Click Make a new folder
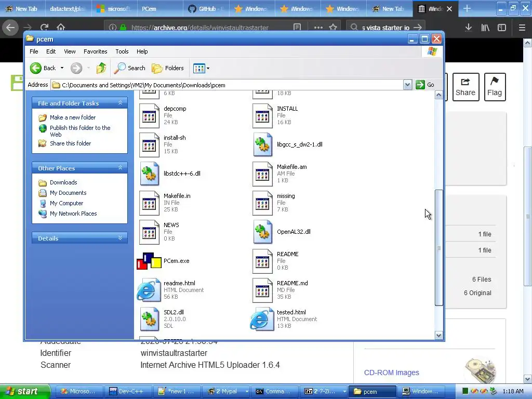Screen dimensions: 532x399 tap(73, 117)
